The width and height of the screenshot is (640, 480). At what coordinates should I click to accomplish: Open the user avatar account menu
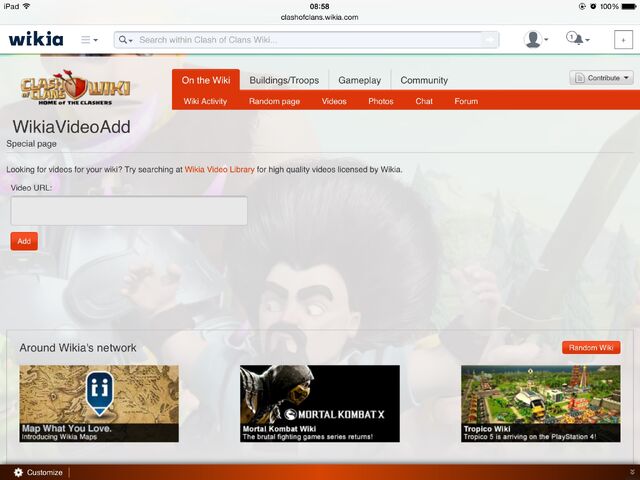click(x=536, y=40)
